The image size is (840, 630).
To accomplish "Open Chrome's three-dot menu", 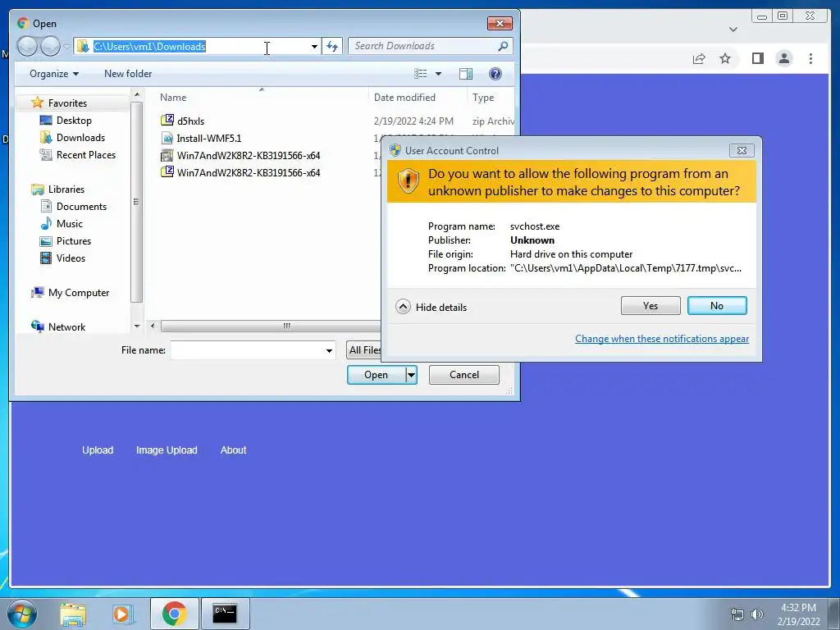I will (x=810, y=58).
